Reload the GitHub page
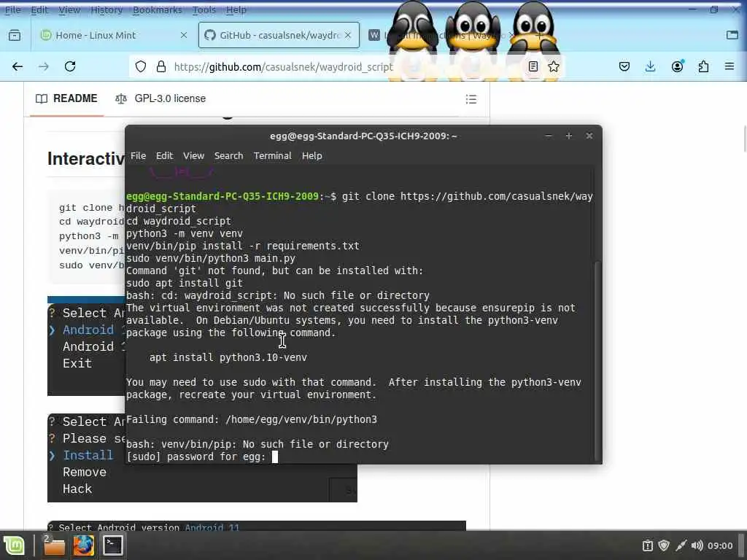The width and height of the screenshot is (747, 560). point(70,66)
